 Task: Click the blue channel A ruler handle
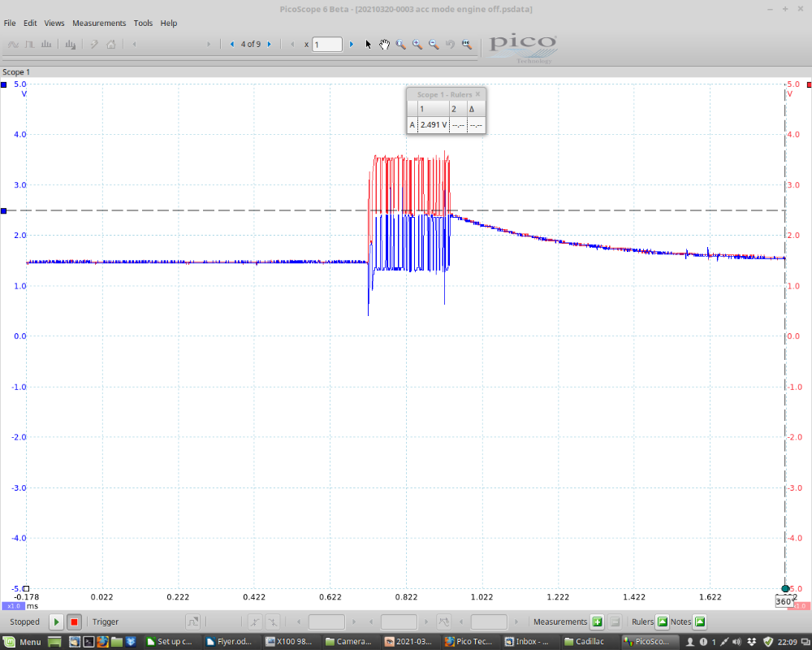pos(4,210)
